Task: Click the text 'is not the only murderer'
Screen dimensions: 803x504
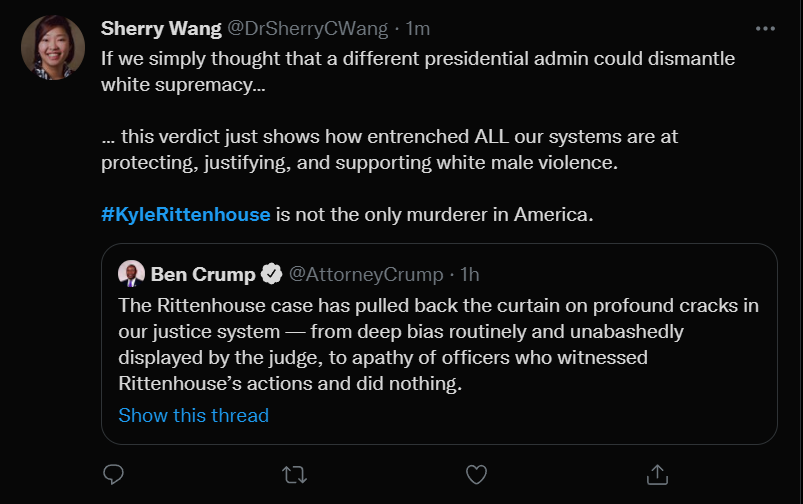Action: [x=434, y=214]
